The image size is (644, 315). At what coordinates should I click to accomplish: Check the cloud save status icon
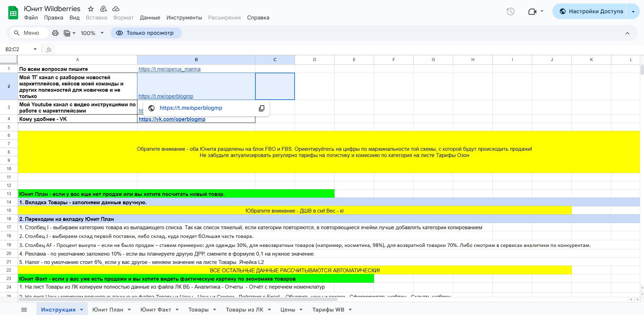(x=116, y=9)
